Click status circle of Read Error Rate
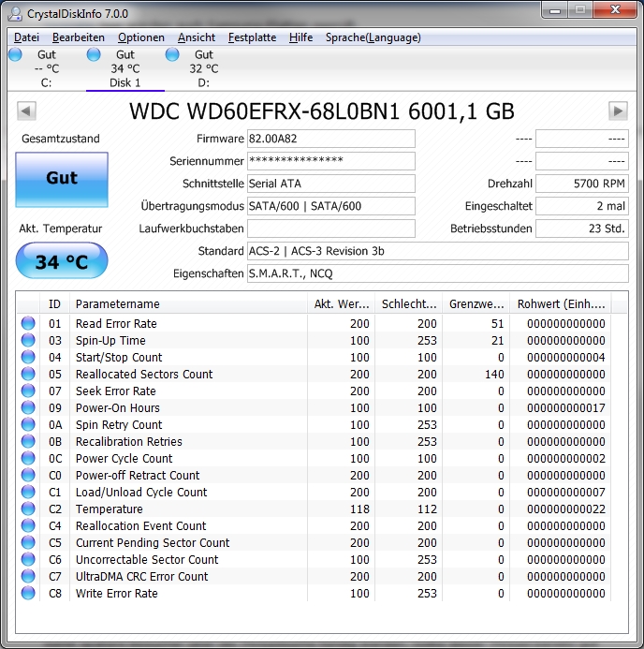The height and width of the screenshot is (649, 644). coord(28,323)
